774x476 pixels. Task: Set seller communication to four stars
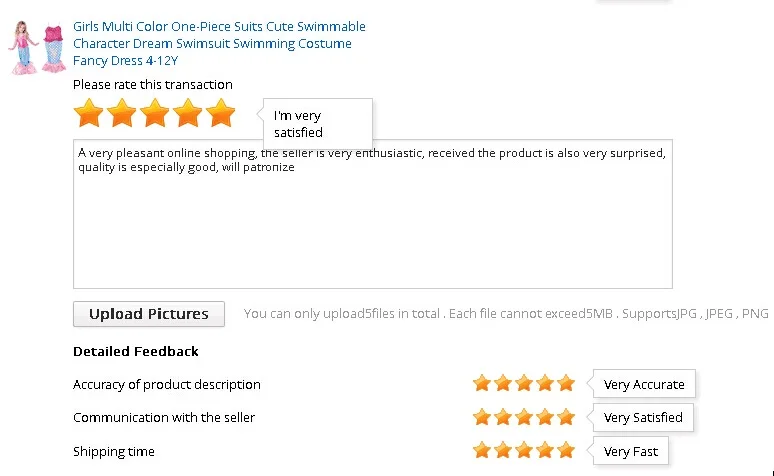pyautogui.click(x=545, y=417)
